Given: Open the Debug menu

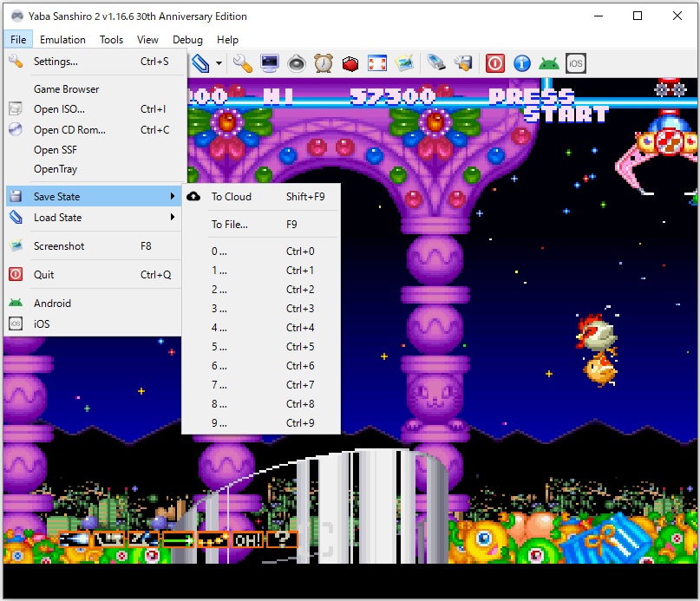Looking at the screenshot, I should [187, 40].
